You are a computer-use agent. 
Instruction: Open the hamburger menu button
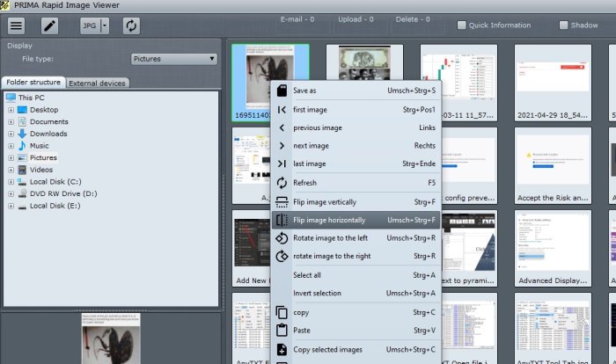17,25
